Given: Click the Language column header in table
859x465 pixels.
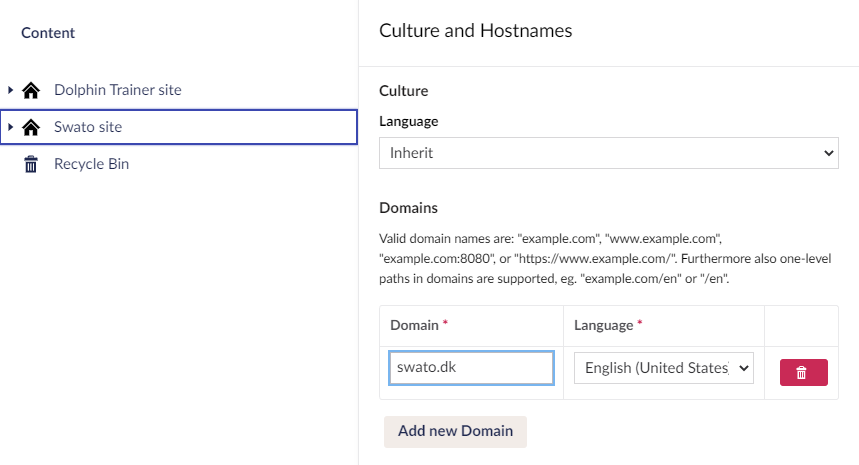Looking at the screenshot, I should tap(604, 325).
